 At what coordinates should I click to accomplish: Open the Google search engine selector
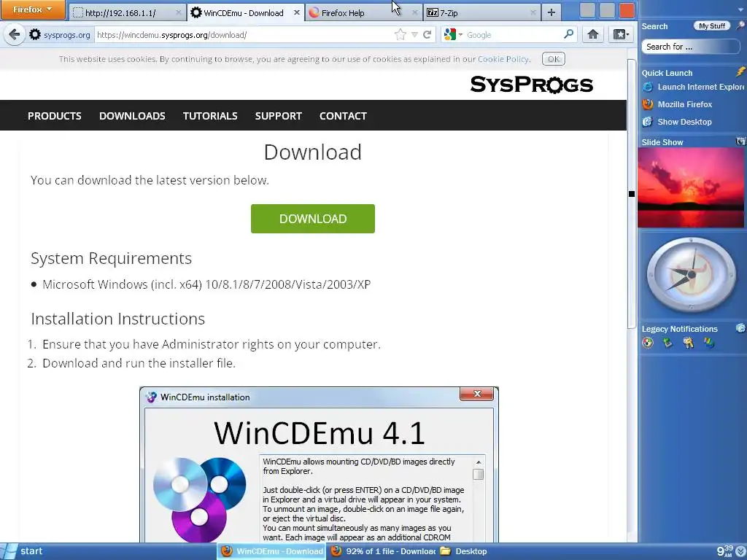[452, 34]
